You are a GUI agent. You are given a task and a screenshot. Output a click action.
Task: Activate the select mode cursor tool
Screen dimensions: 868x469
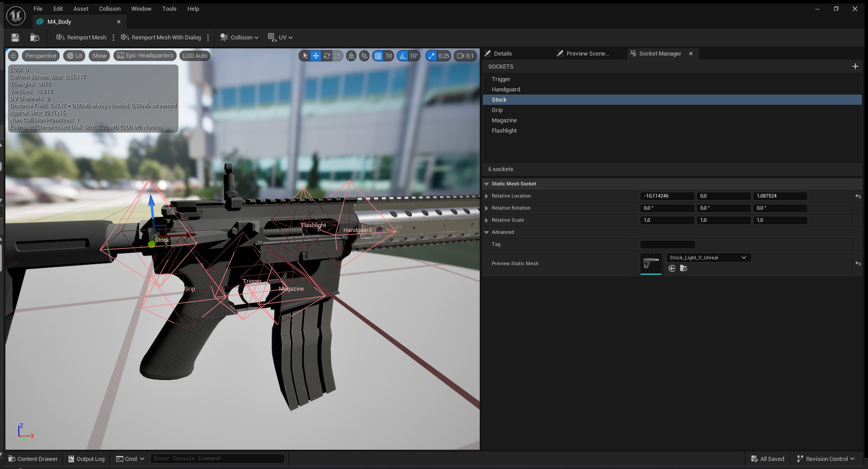305,56
